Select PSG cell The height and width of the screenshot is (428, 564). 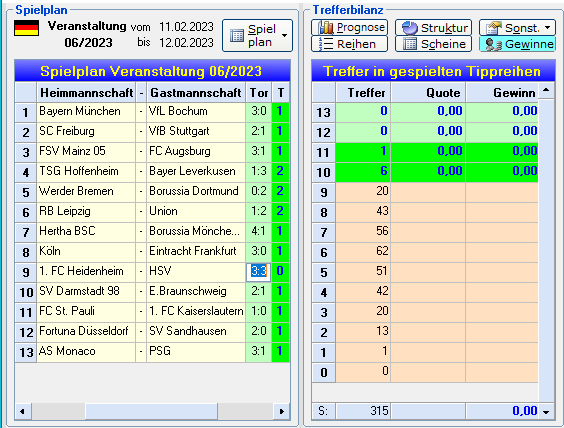(x=196, y=351)
